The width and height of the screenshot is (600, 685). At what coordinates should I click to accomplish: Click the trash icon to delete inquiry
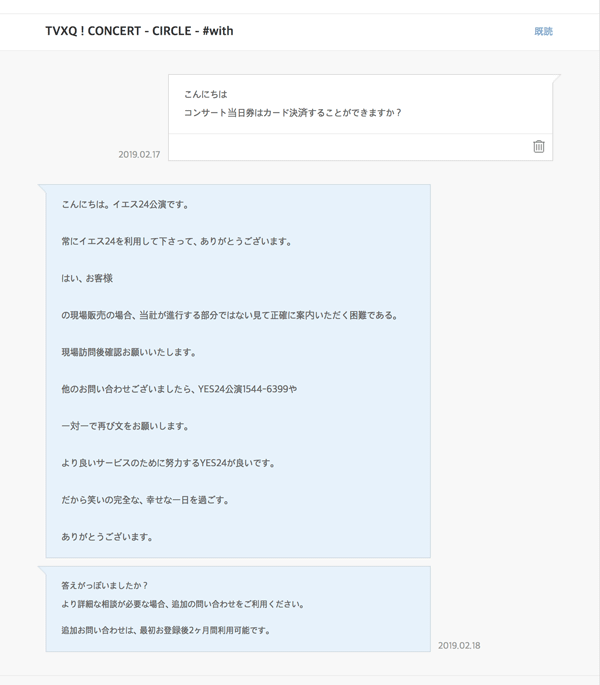click(x=538, y=146)
